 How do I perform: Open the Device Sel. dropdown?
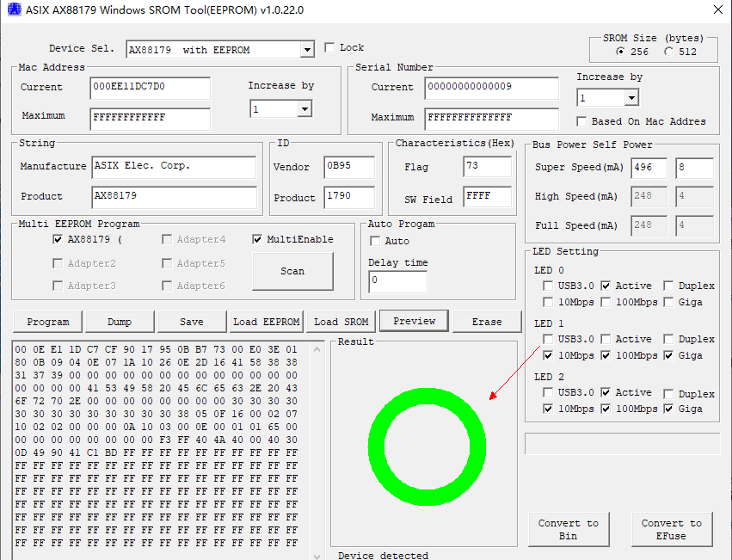pyautogui.click(x=307, y=50)
